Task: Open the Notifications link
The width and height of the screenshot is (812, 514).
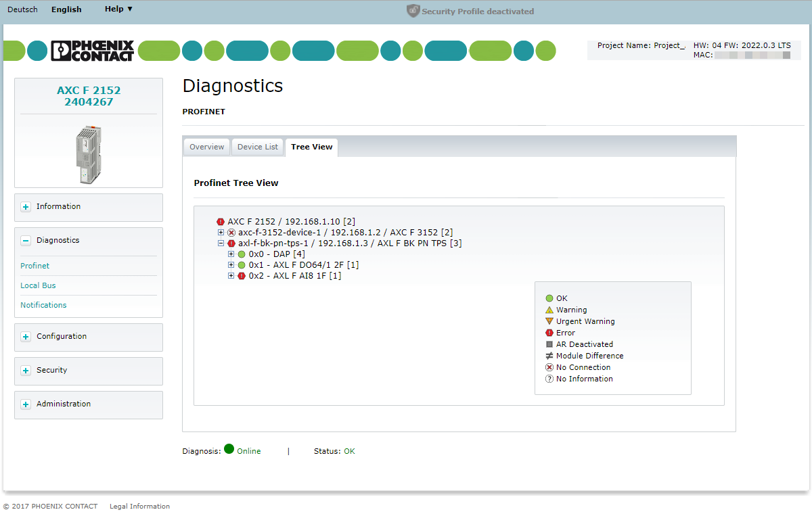Action: (x=43, y=305)
